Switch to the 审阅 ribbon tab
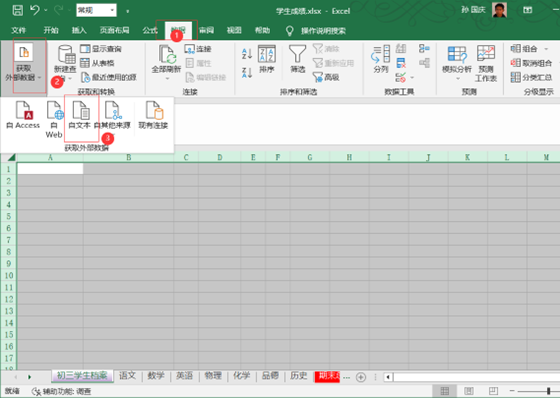Image resolution: width=560 pixels, height=398 pixels. tap(206, 30)
